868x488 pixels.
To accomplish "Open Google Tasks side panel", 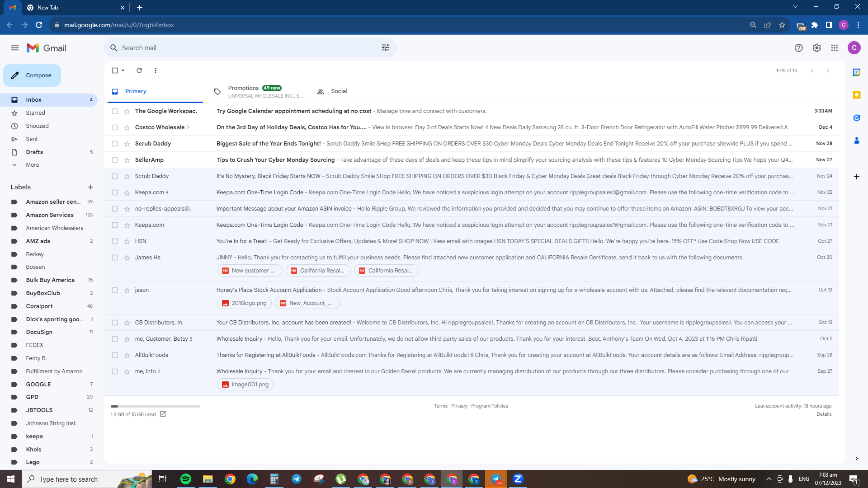I will coord(857,118).
